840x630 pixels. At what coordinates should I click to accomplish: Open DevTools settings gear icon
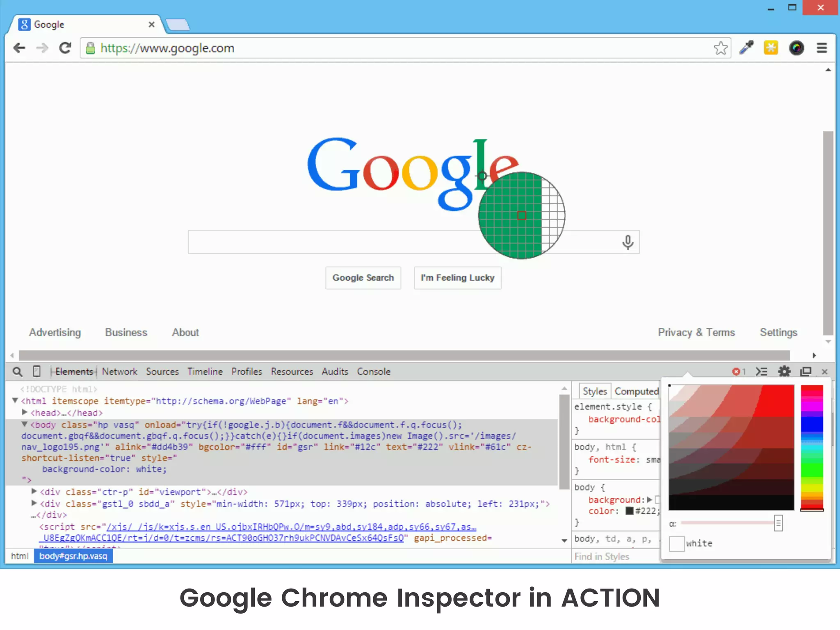point(784,372)
